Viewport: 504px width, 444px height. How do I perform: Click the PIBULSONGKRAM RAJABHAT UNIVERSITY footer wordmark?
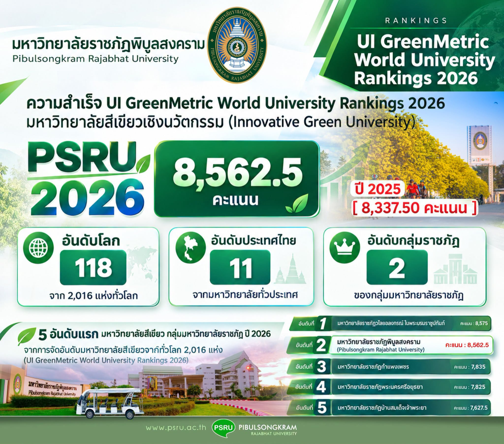(268, 430)
